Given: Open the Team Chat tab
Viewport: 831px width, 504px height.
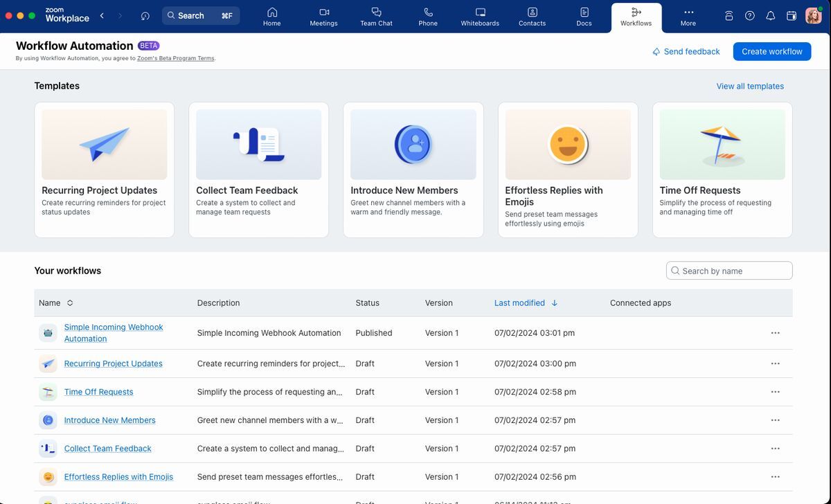Looking at the screenshot, I should [x=376, y=17].
